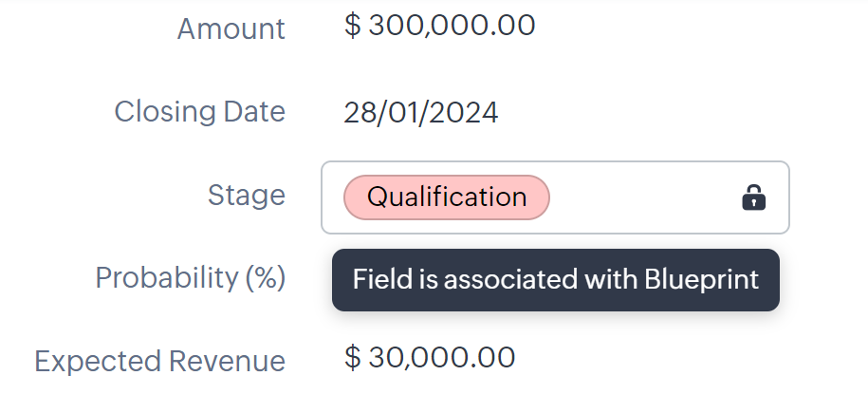Click the word Blueprint in the tooltip

[703, 280]
